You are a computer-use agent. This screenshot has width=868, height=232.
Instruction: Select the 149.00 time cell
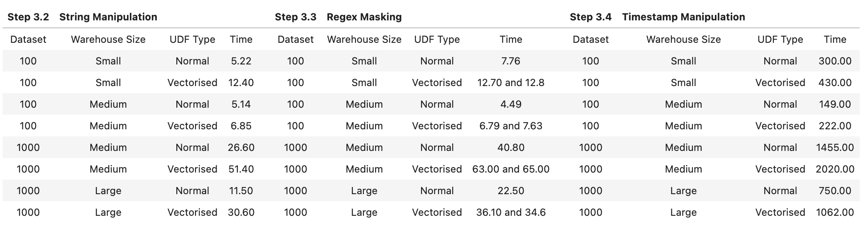(x=835, y=104)
